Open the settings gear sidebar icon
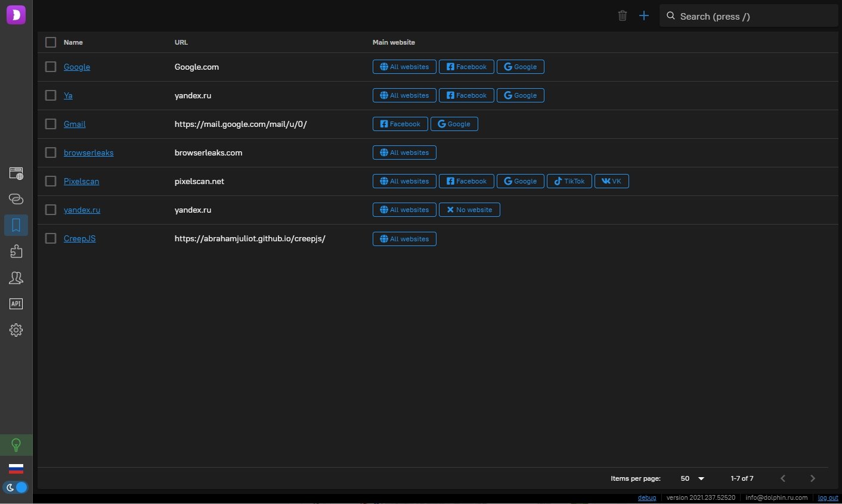Image resolution: width=842 pixels, height=504 pixels. (x=16, y=330)
